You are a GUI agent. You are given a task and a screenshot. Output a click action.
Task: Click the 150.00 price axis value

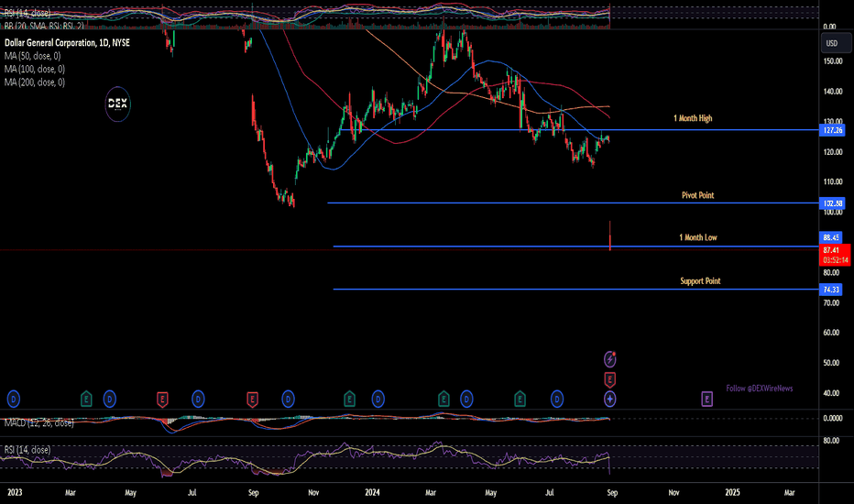click(833, 61)
